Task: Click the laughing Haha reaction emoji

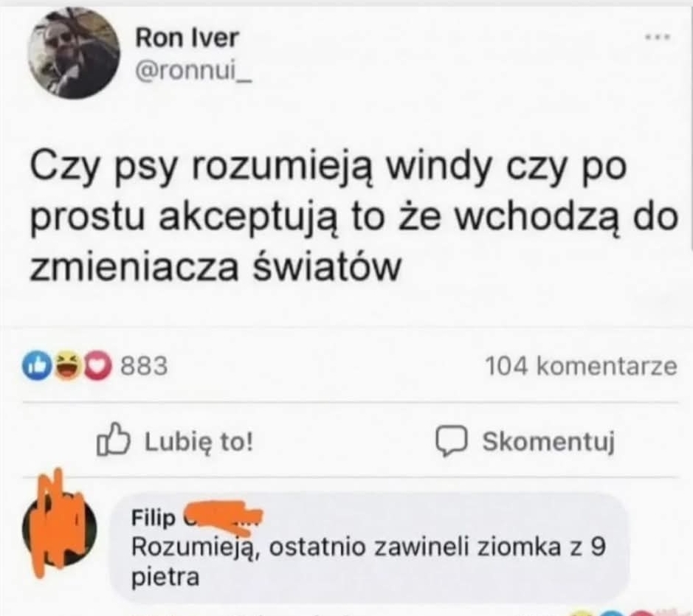Action: [x=69, y=366]
